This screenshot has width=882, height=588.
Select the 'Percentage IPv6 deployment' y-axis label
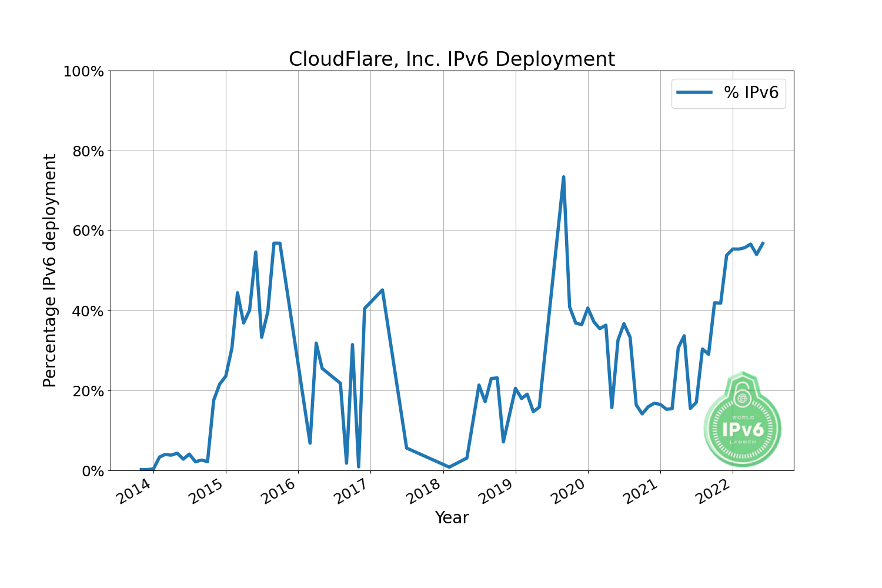(51, 270)
